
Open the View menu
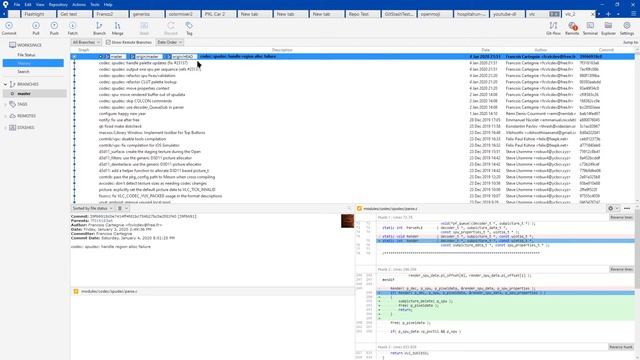40,4
